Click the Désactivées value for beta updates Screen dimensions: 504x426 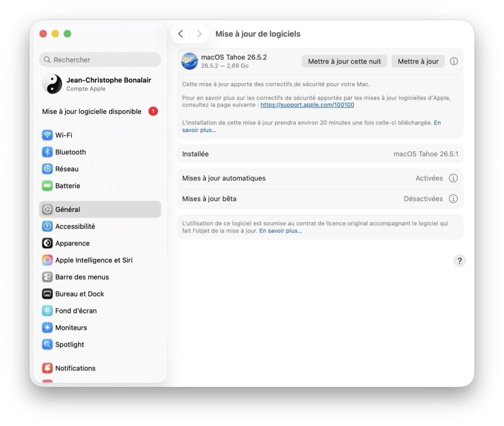423,198
